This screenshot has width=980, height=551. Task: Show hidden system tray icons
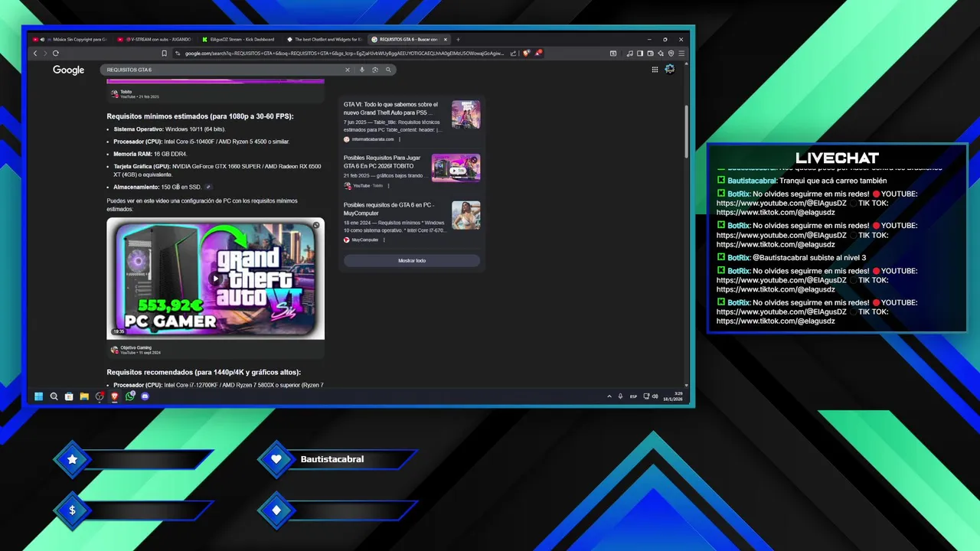pyautogui.click(x=609, y=396)
